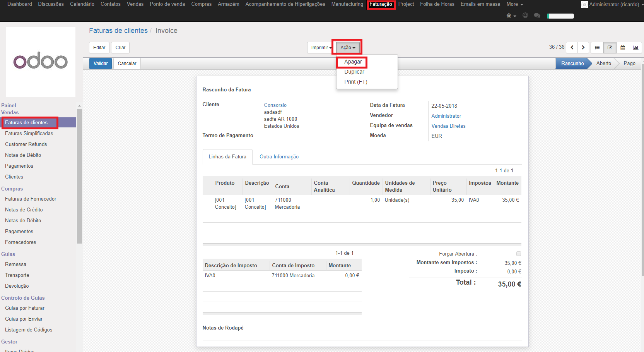The height and width of the screenshot is (352, 644).
Task: Open the Imprimir dropdown
Action: (x=321, y=48)
